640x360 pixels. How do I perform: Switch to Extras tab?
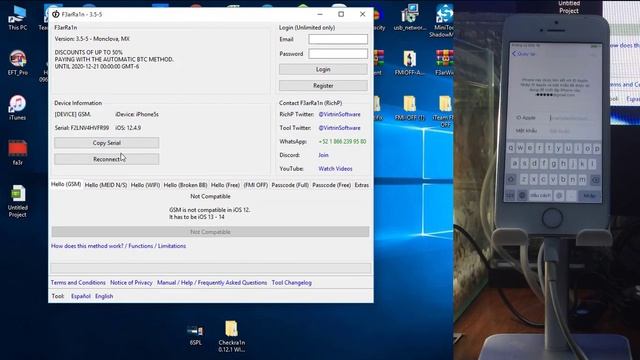tap(362, 185)
